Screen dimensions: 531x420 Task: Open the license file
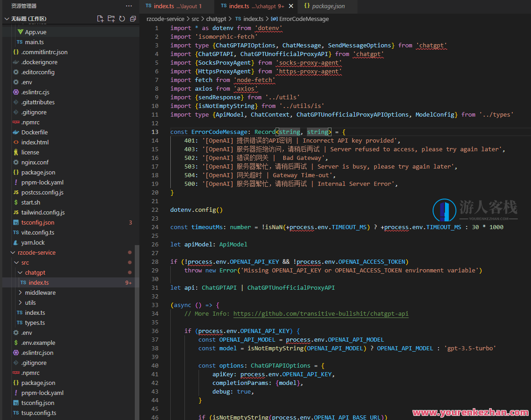click(30, 153)
